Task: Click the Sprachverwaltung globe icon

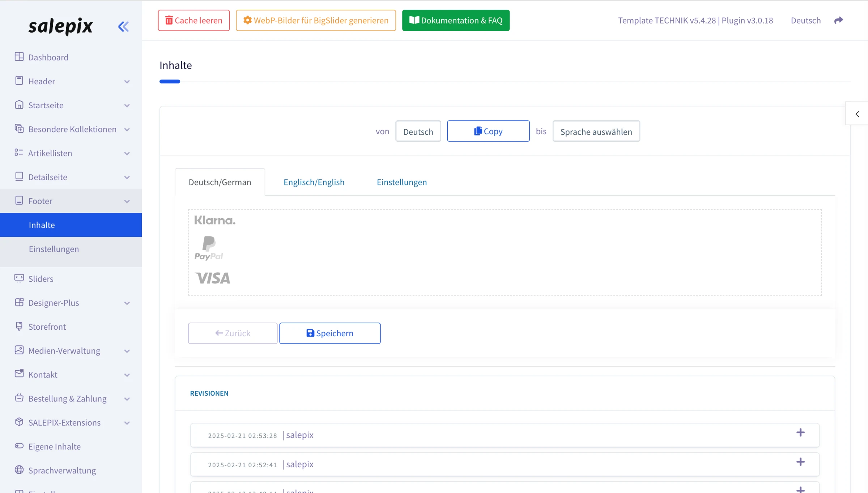Action: pos(19,470)
